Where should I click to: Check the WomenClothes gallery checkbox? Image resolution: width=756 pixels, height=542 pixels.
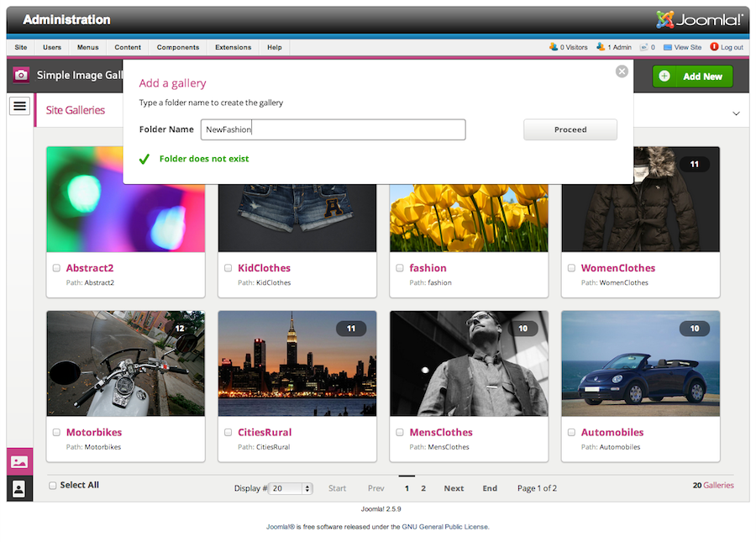point(571,268)
